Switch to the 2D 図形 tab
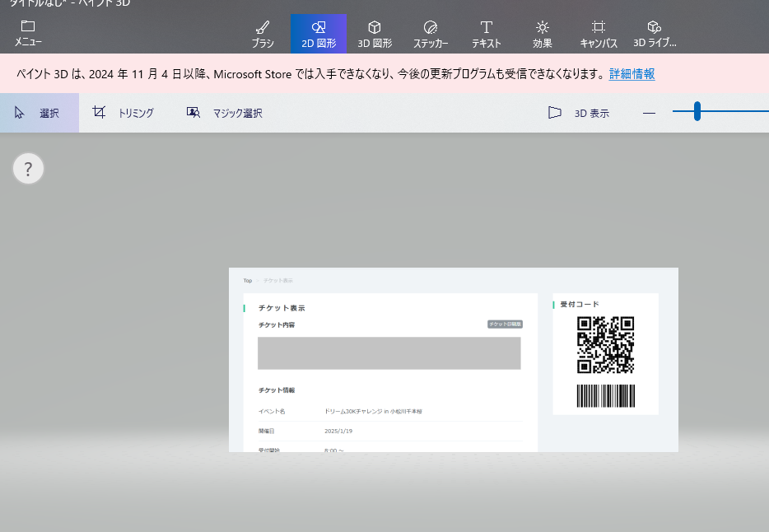769x532 pixels. (x=319, y=34)
